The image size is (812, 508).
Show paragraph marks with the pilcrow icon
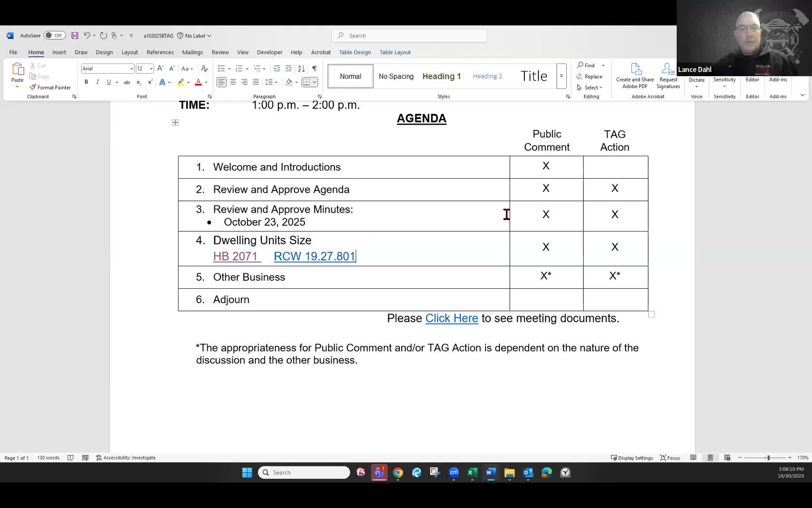[314, 69]
